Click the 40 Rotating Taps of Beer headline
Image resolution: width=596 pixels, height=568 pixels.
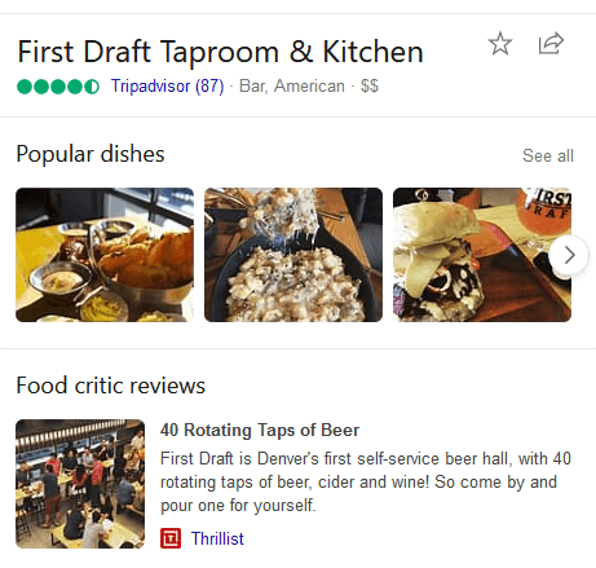pyautogui.click(x=260, y=430)
